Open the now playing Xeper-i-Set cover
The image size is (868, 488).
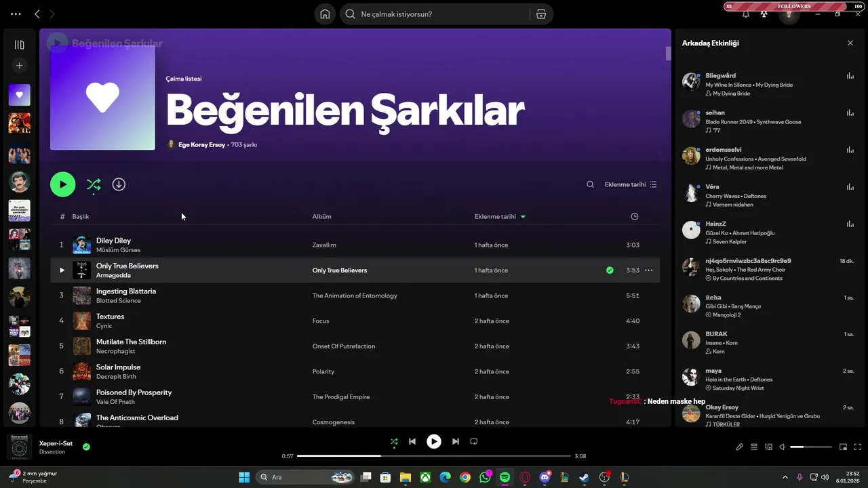19,447
